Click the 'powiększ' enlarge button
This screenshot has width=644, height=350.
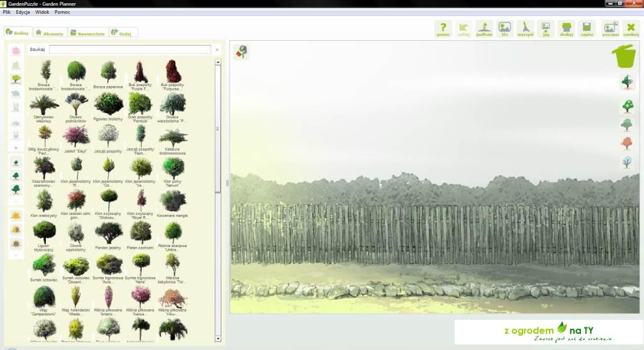pyautogui.click(x=610, y=29)
